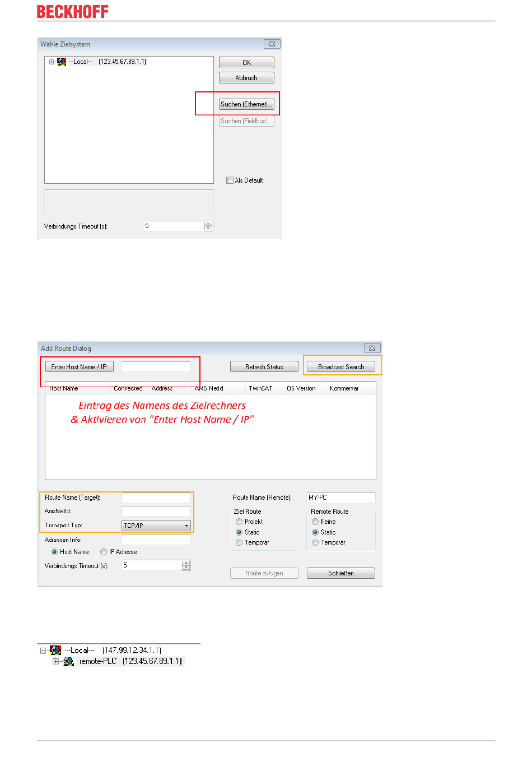This screenshot has height=767, width=532.
Task: Click the Route Name (Remote) field MY-PC
Action: point(341,498)
